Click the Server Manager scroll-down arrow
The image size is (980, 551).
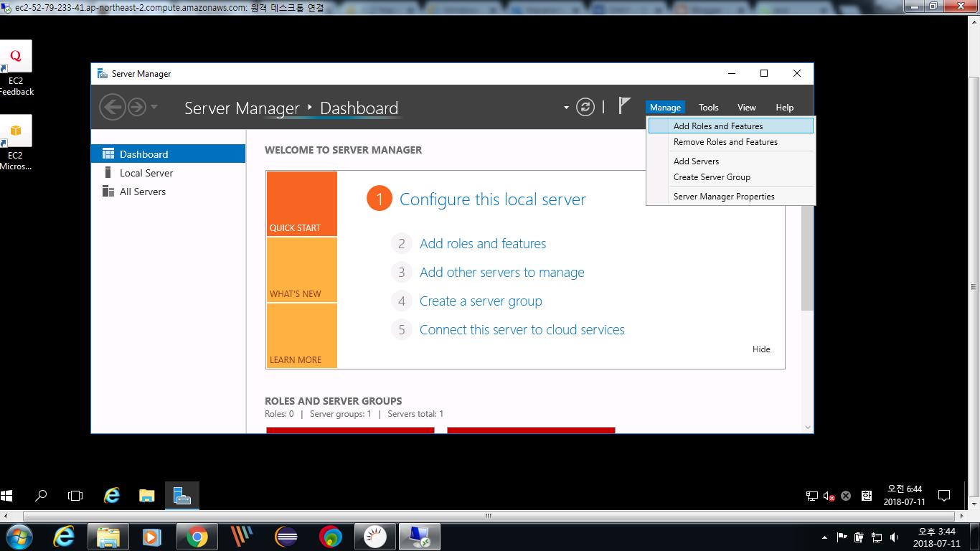808,428
